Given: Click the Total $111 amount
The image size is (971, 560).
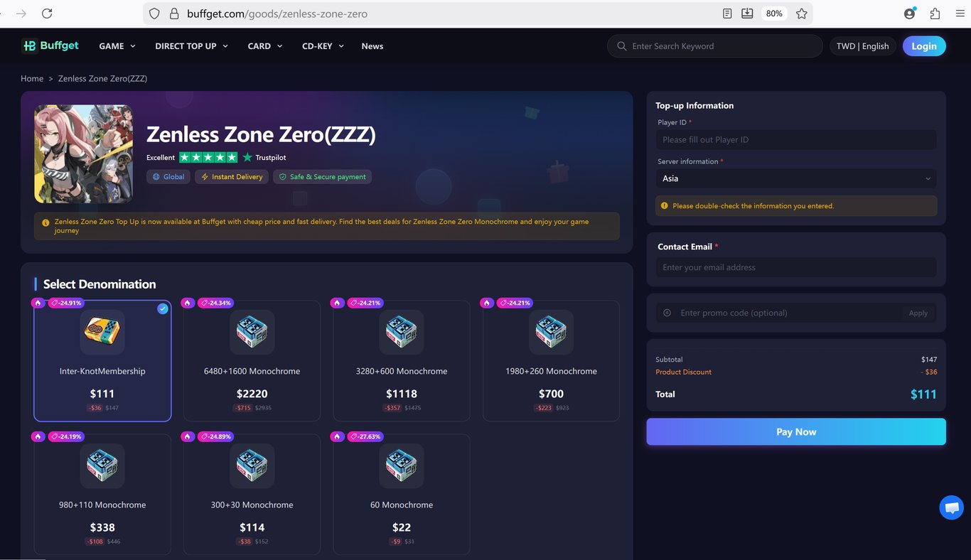Looking at the screenshot, I should point(923,394).
